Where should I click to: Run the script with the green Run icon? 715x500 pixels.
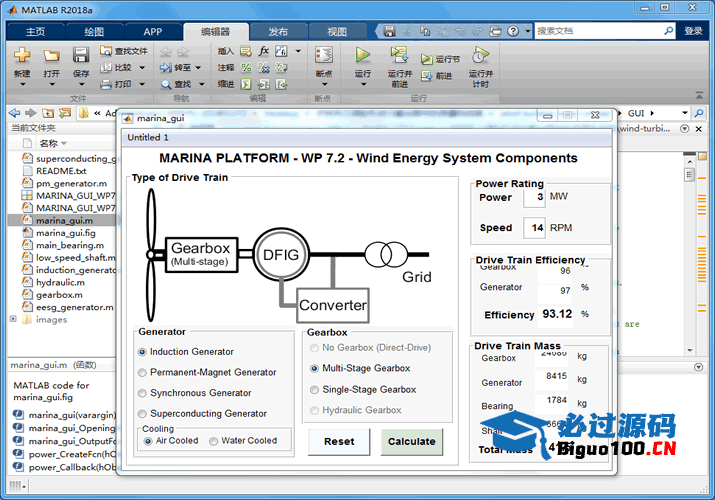(x=363, y=55)
